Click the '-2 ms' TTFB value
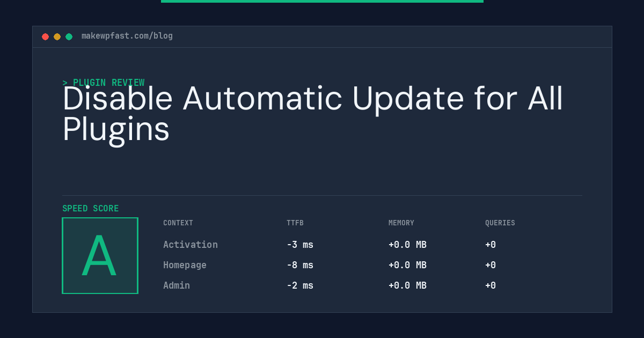This screenshot has height=338, width=644. [x=300, y=285]
